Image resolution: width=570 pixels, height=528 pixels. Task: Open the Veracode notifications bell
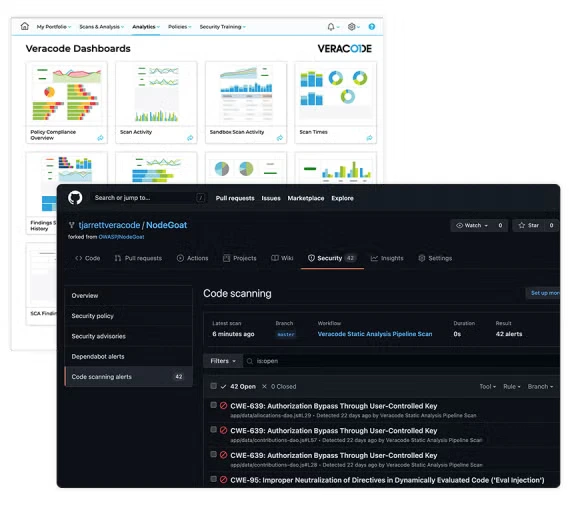tap(331, 27)
